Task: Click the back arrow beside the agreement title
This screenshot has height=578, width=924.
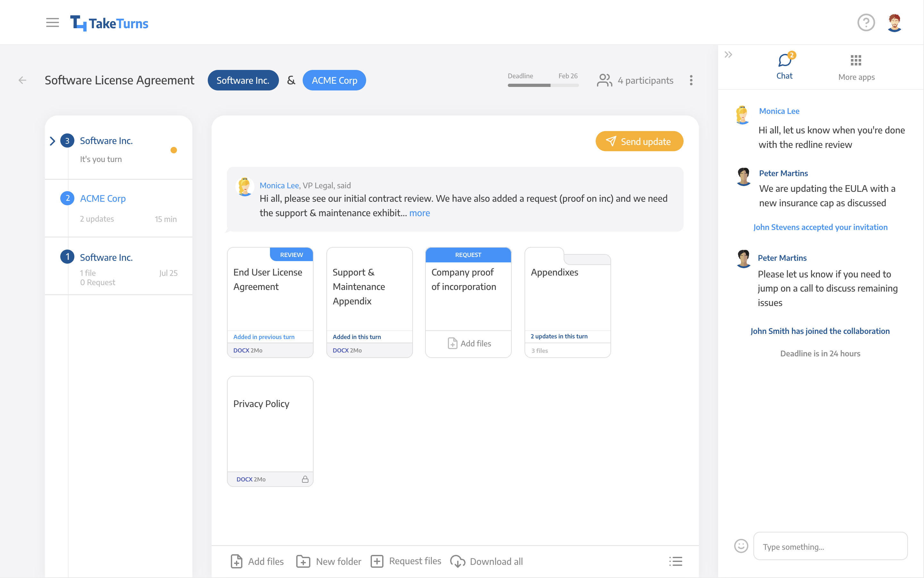Action: pos(22,80)
